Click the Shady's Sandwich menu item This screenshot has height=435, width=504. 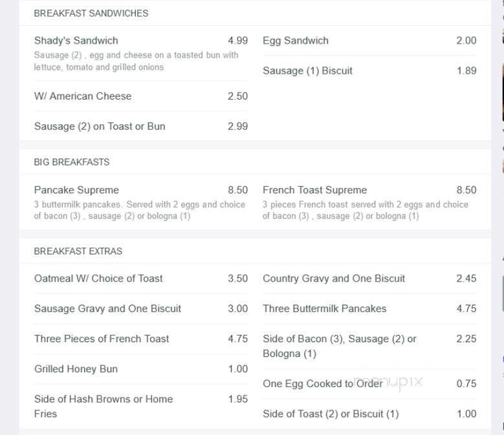pos(76,41)
